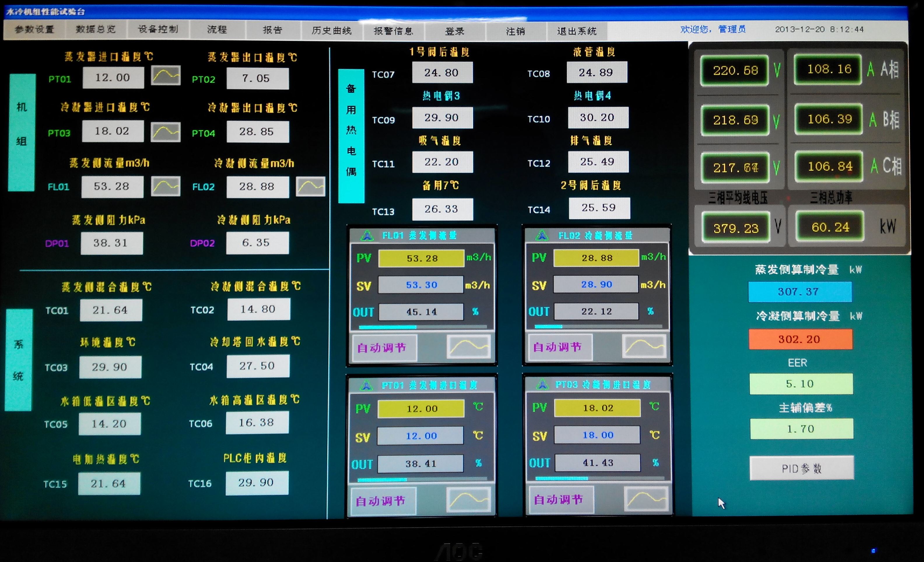Click trend curve icon next to FL02
This screenshot has height=562, width=924.
(310, 186)
